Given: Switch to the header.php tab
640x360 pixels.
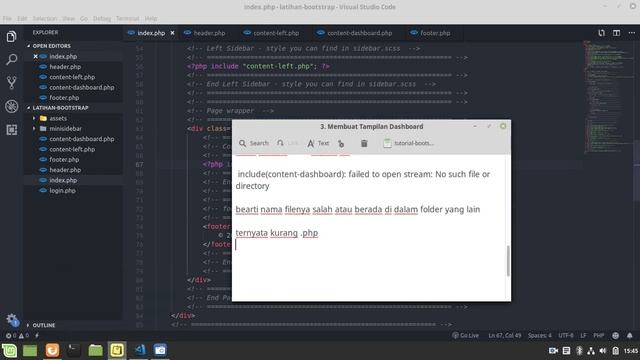Looking at the screenshot, I should pyautogui.click(x=204, y=33).
